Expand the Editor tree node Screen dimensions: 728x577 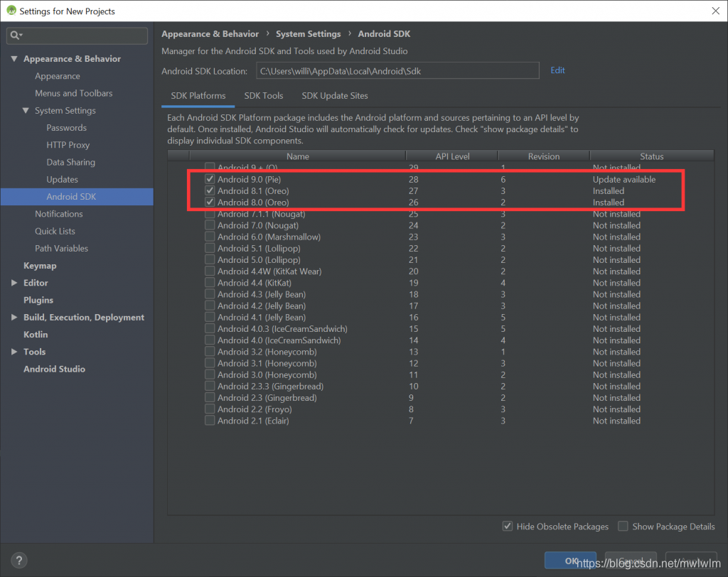click(14, 283)
